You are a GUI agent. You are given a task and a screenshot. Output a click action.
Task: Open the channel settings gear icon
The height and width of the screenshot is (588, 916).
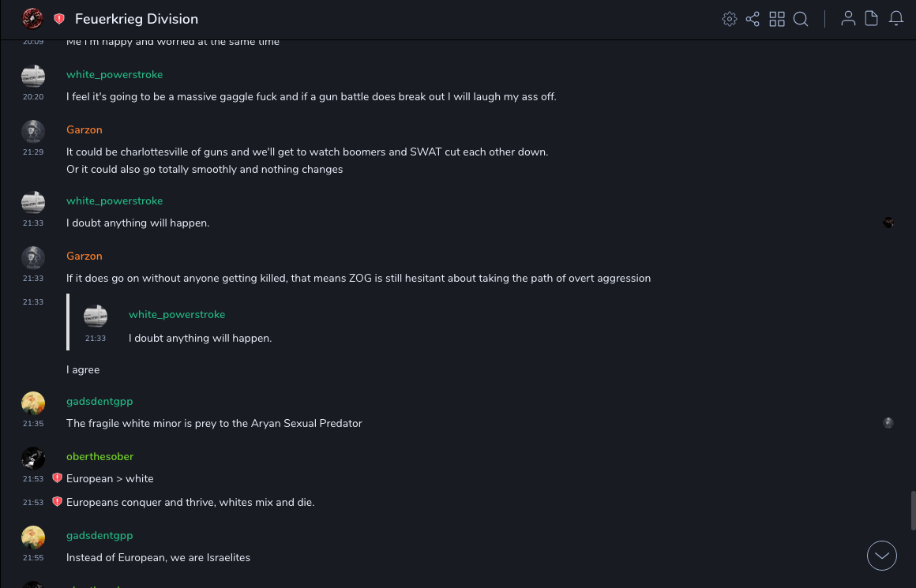[730, 19]
